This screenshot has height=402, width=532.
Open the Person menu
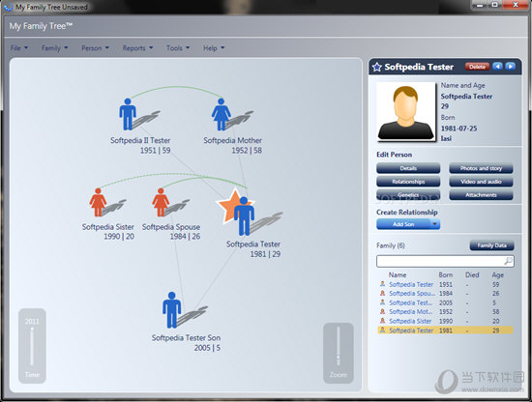click(x=95, y=48)
